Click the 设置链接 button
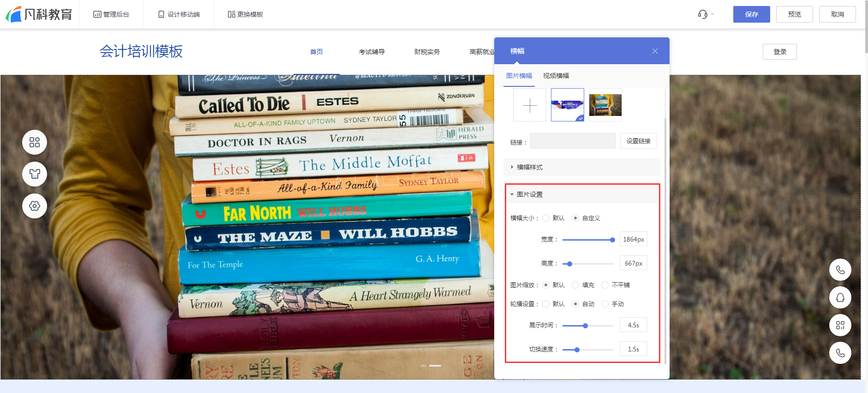868x393 pixels. click(x=638, y=141)
